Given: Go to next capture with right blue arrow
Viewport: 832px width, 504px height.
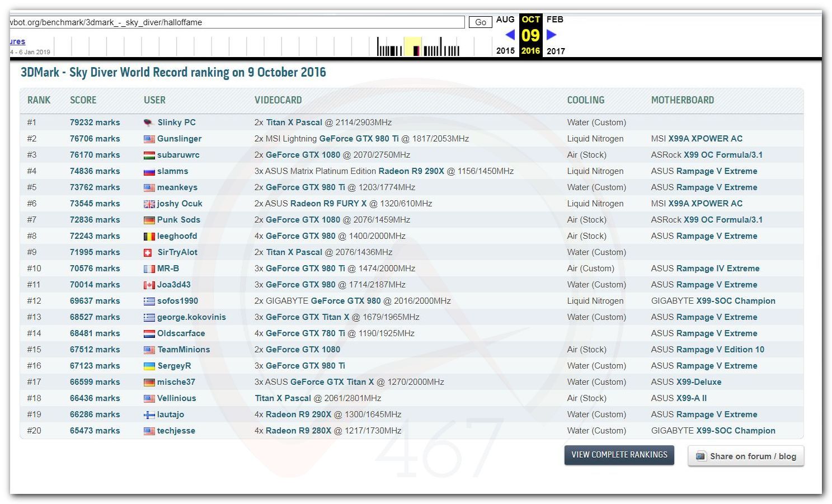Looking at the screenshot, I should coord(551,35).
